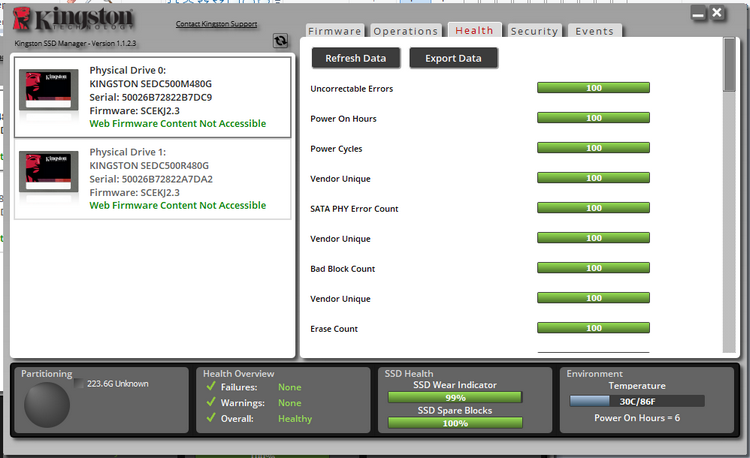Click the Erase Count 100 bar
Screen dimensions: 750x458
pyautogui.click(x=593, y=327)
